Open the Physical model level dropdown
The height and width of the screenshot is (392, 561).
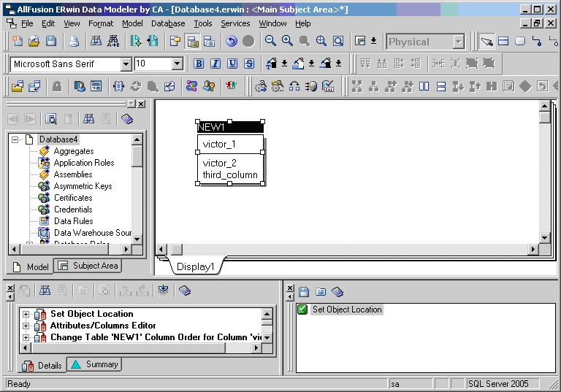pos(459,42)
